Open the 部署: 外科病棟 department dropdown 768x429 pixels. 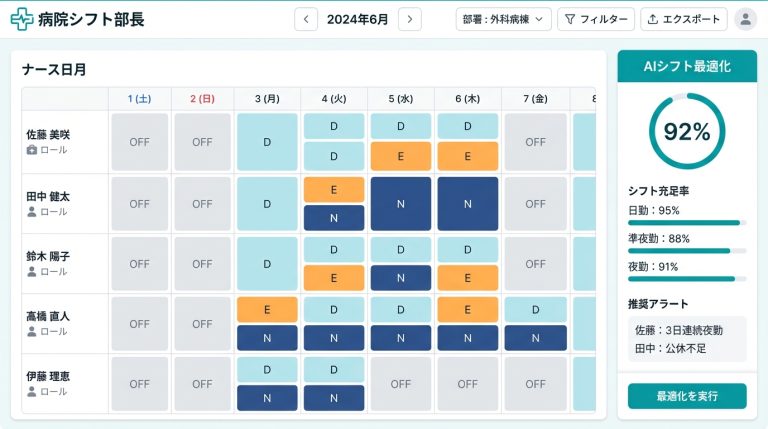click(503, 19)
